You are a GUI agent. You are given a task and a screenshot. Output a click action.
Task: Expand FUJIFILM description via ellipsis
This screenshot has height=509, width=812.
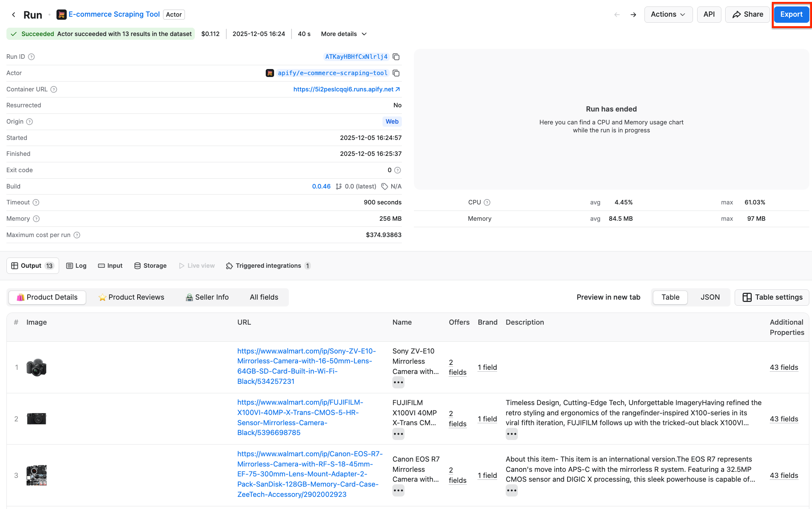pyautogui.click(x=511, y=434)
